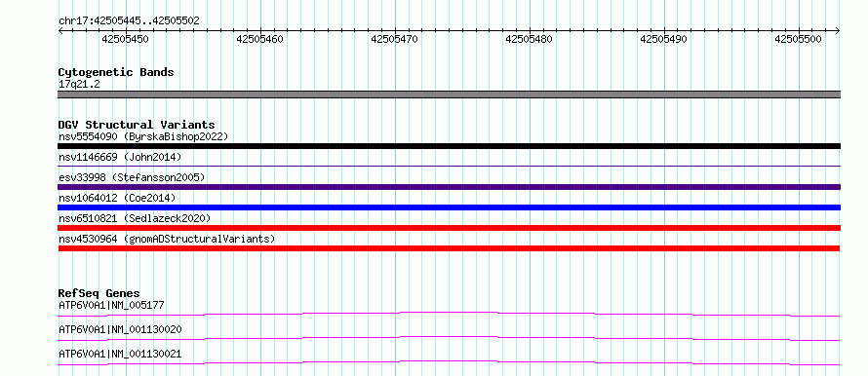Open the Cytogenetic Bands track title
Screen dimensions: 868x376
click(x=116, y=72)
